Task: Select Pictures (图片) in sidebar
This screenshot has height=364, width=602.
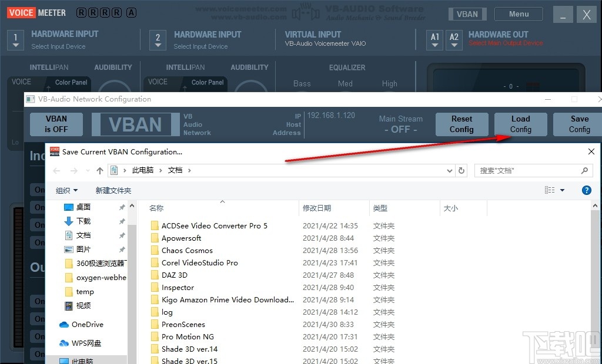Action: 83,250
